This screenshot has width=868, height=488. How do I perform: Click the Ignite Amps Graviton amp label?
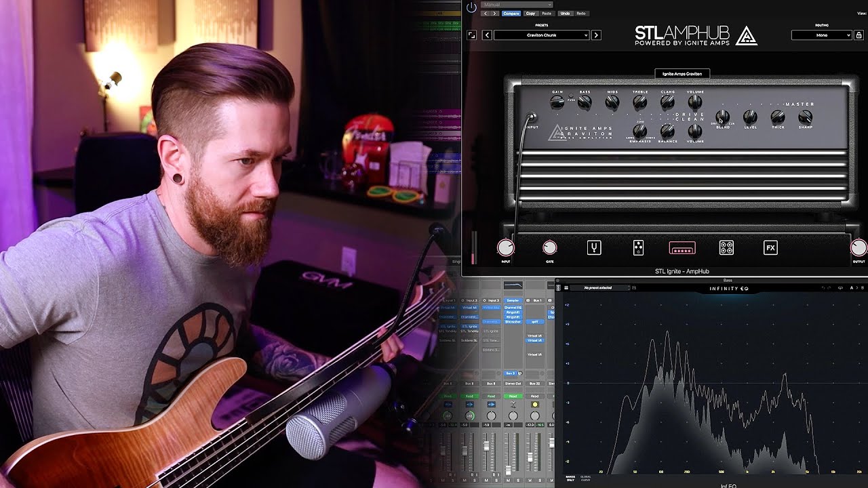pyautogui.click(x=682, y=73)
